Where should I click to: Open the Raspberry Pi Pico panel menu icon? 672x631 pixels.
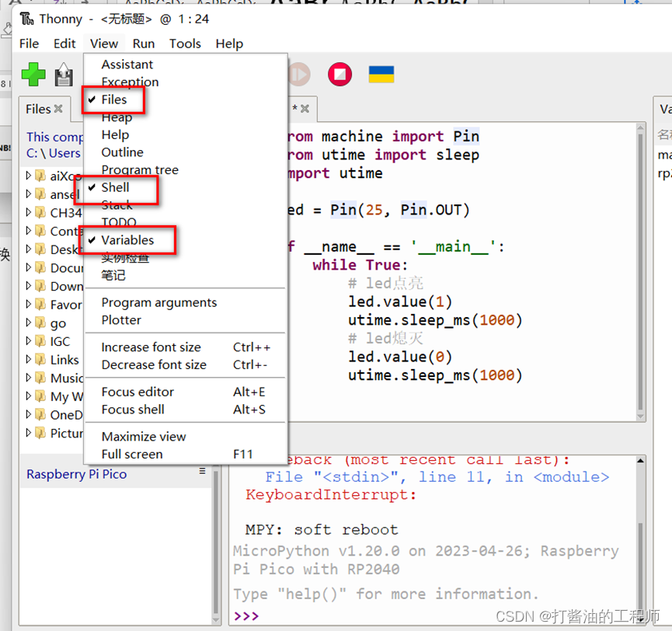(x=202, y=471)
